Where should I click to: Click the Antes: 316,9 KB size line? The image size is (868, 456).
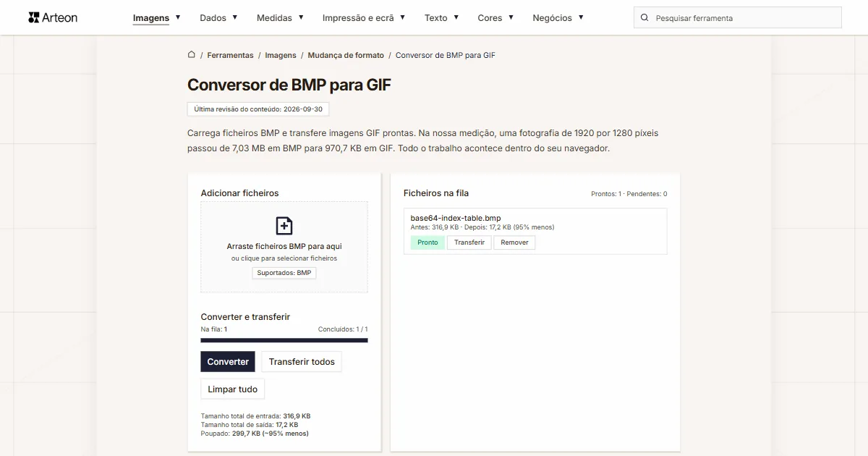click(x=482, y=227)
